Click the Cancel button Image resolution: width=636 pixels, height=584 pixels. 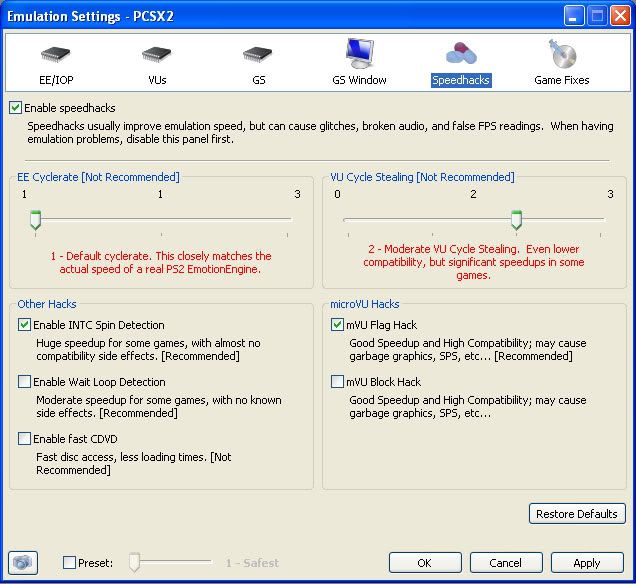[x=506, y=563]
